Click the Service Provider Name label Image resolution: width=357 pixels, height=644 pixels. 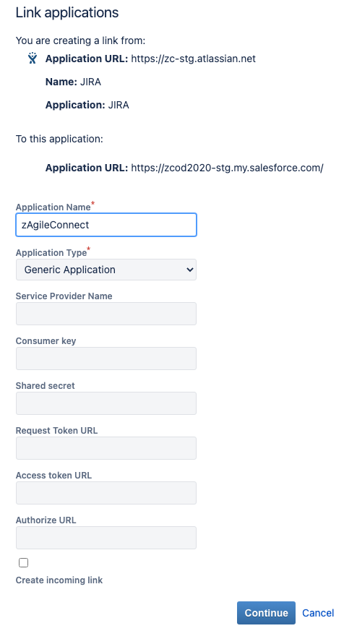click(64, 296)
